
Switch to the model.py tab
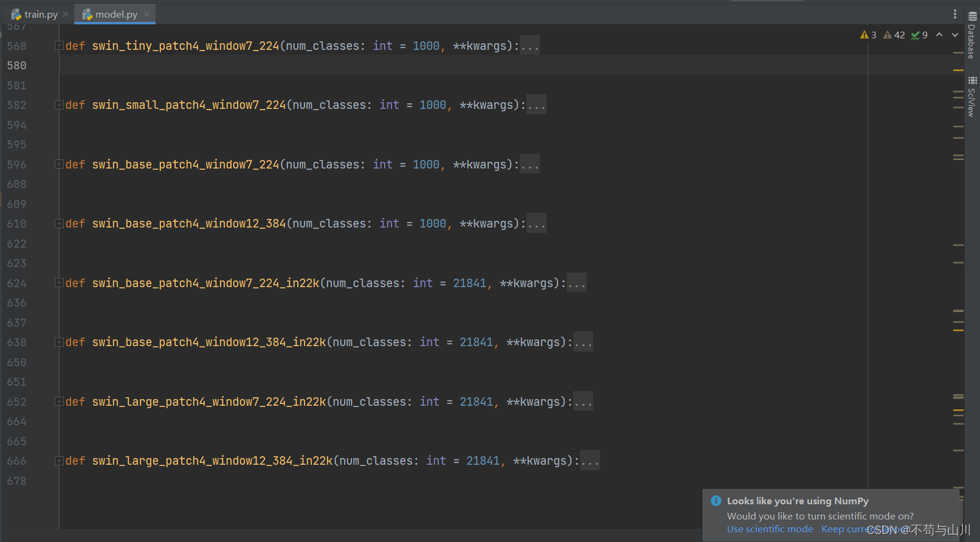click(x=116, y=14)
